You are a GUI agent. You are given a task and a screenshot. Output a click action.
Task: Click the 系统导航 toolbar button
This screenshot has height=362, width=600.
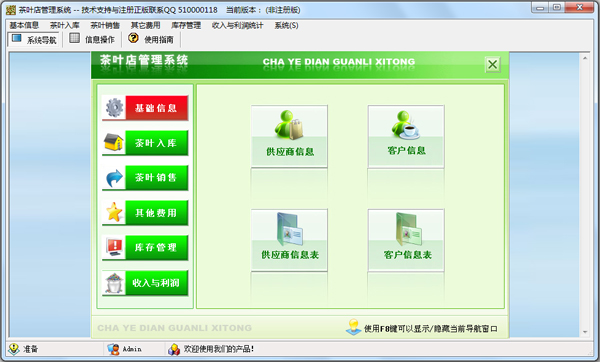(34, 39)
